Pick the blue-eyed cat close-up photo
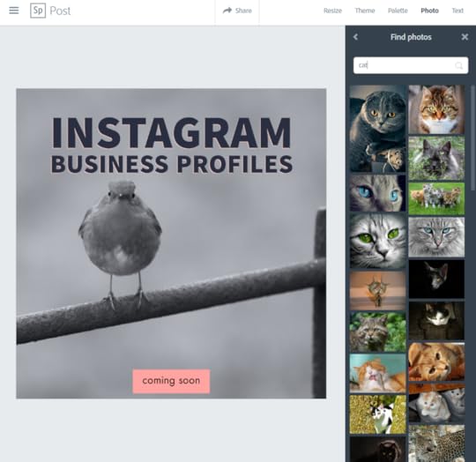This screenshot has height=462, width=476. tap(377, 193)
